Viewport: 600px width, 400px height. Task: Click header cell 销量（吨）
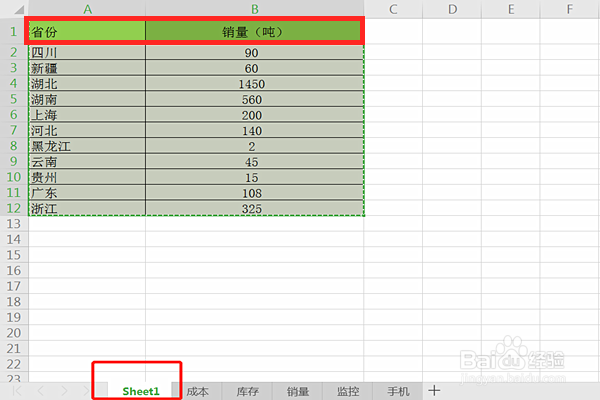253,31
